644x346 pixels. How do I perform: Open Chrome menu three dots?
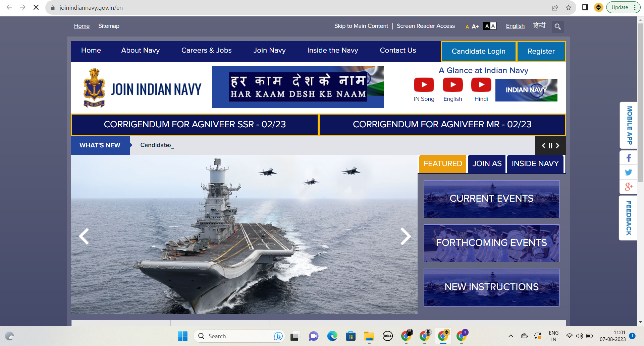tap(635, 7)
